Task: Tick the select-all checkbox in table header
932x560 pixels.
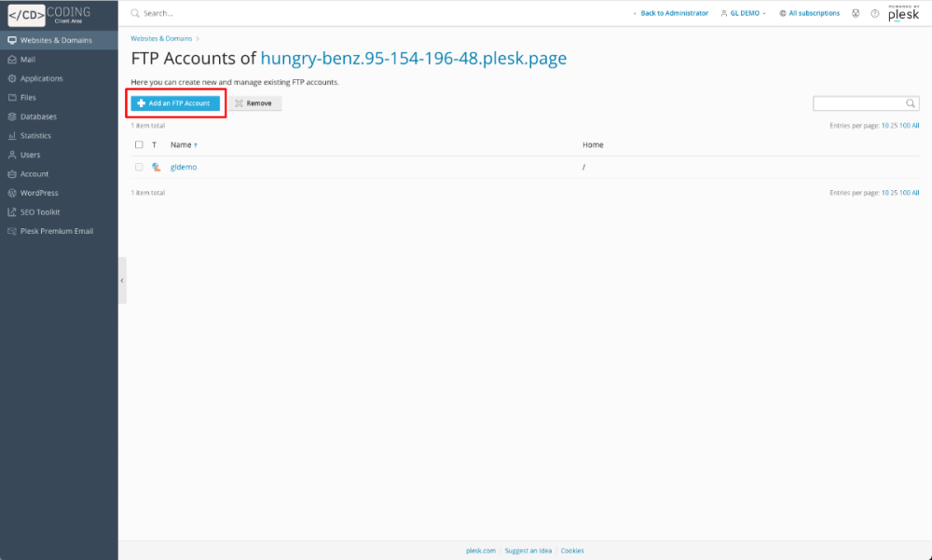Action: click(139, 145)
